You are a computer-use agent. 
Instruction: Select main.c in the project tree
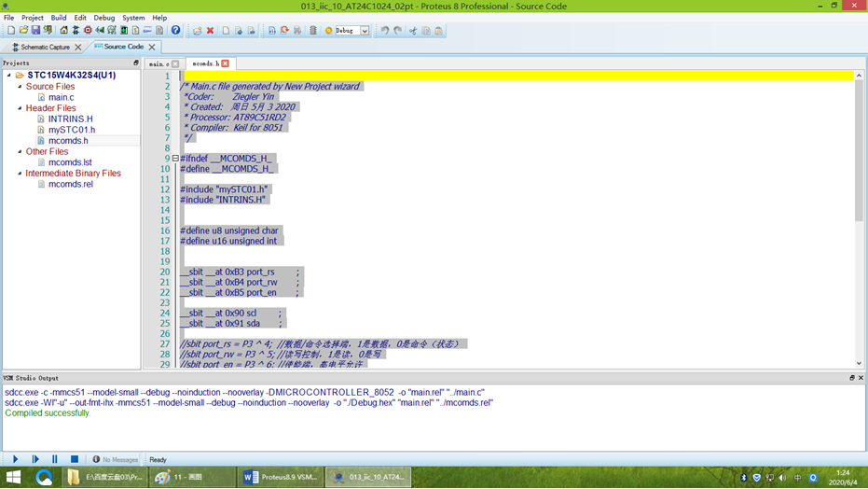[x=61, y=97]
